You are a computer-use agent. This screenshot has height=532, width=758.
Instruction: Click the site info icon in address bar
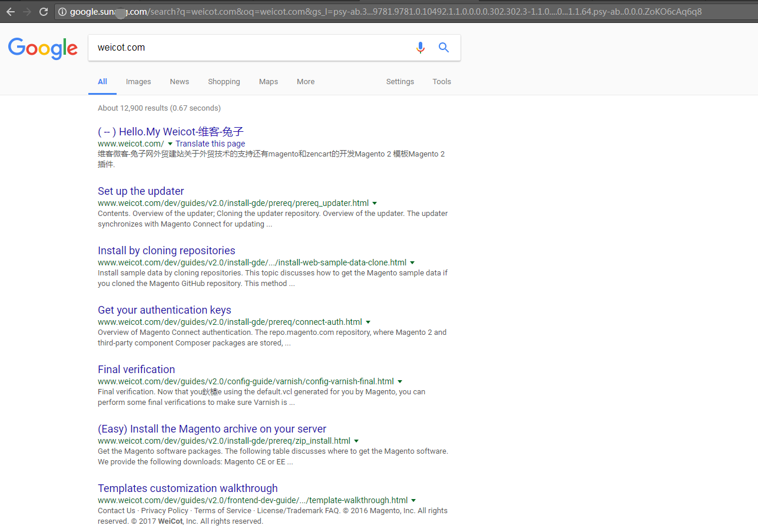tap(62, 12)
